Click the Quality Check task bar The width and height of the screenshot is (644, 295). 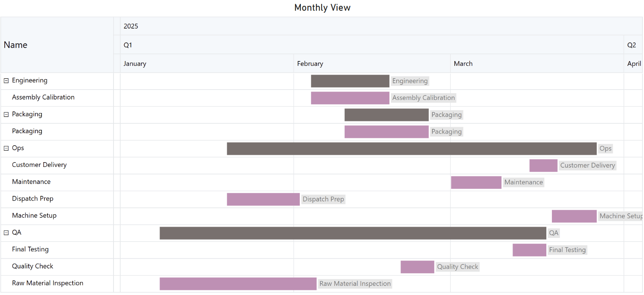pos(417,267)
